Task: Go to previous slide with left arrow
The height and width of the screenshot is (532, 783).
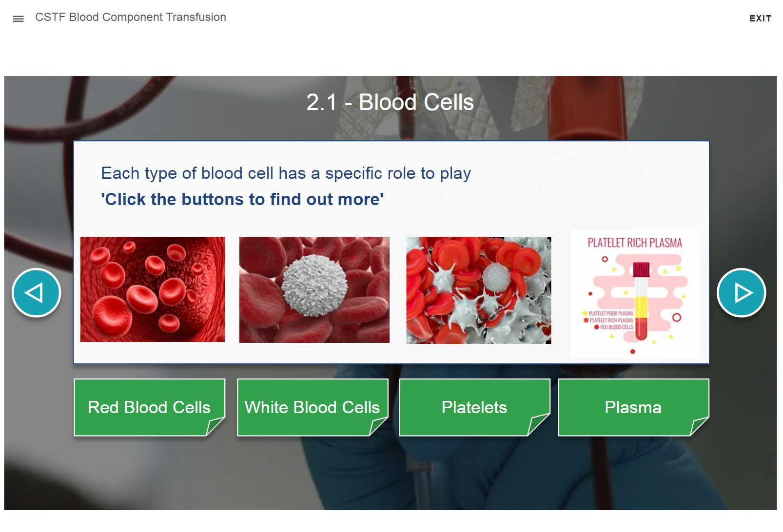Action: click(x=37, y=293)
